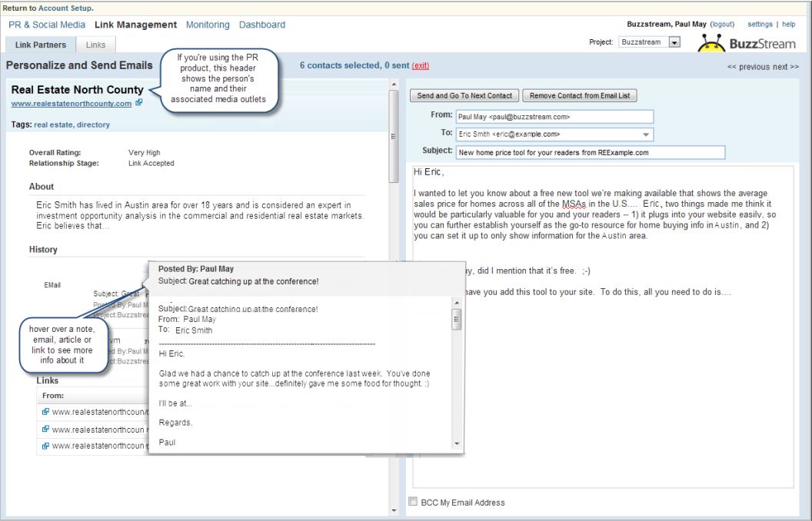The image size is (812, 521).
Task: Open the settings link
Action: (x=760, y=25)
